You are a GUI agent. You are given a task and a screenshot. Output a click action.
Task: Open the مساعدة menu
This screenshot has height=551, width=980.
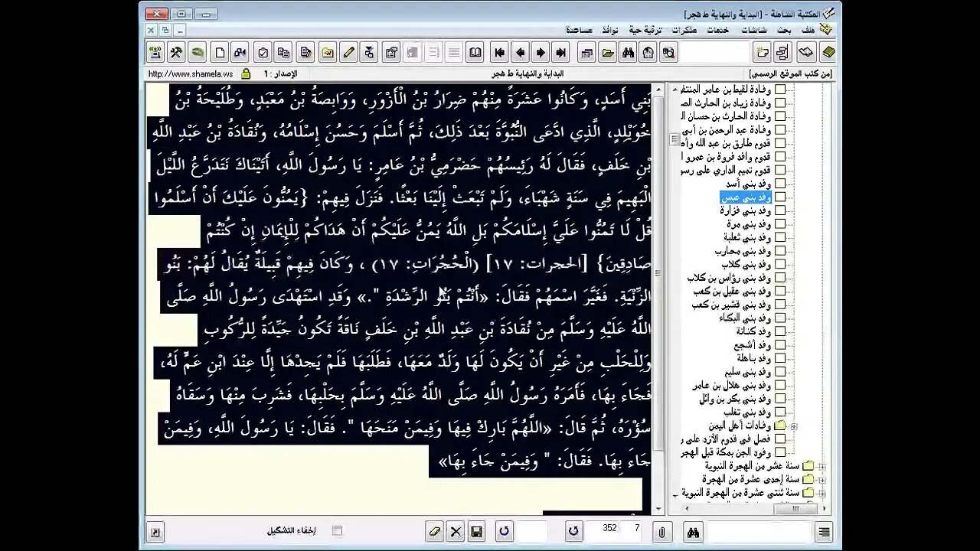click(x=578, y=30)
